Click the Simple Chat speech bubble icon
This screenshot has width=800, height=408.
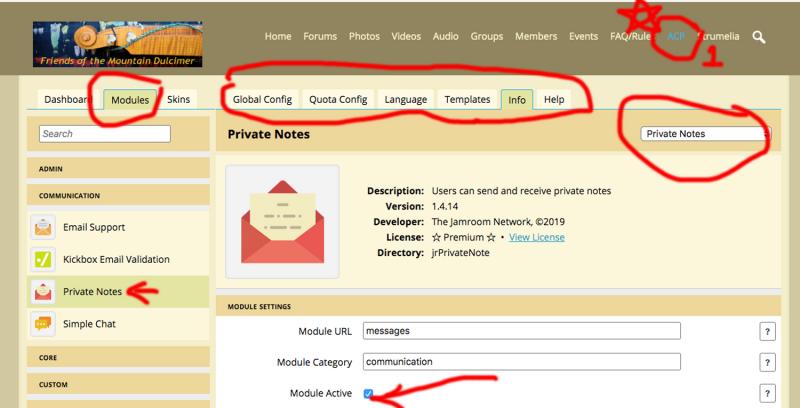tap(43, 324)
